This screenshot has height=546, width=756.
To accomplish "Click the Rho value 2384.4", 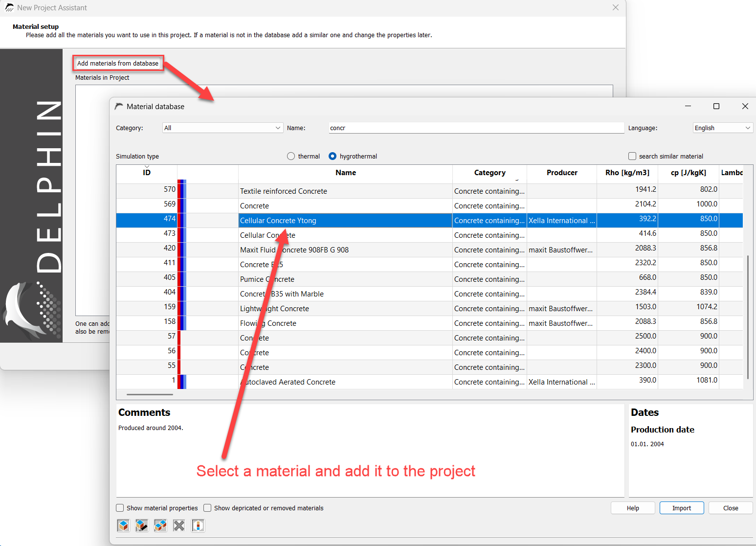I will [x=645, y=292].
